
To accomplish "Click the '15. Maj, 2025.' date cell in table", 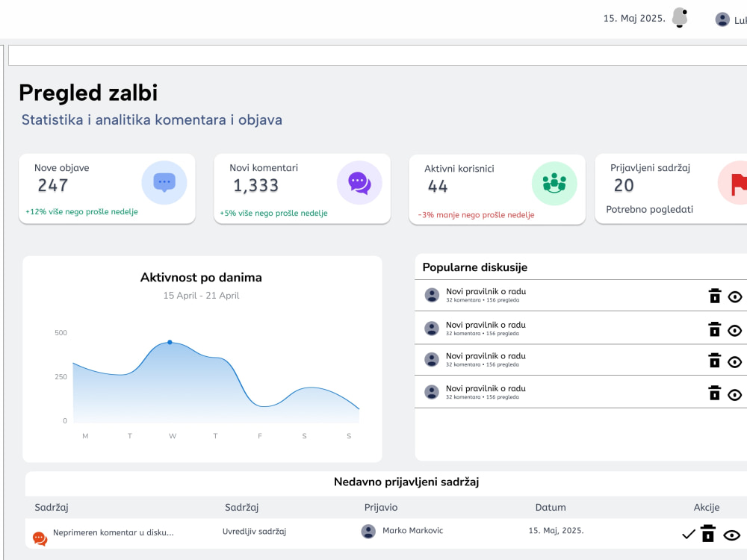I will click(x=556, y=530).
